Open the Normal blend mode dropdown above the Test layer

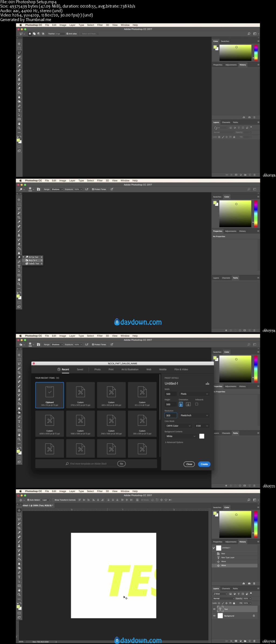(224, 598)
